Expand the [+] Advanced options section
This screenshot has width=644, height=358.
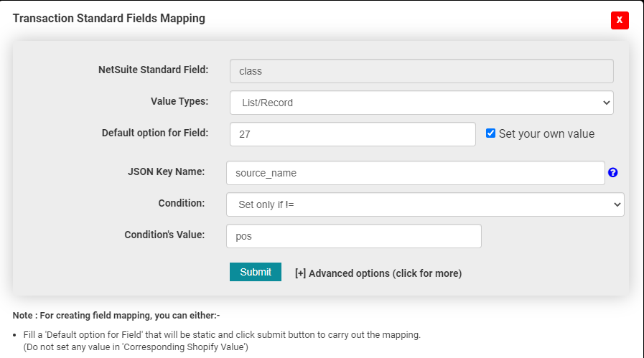coord(378,273)
